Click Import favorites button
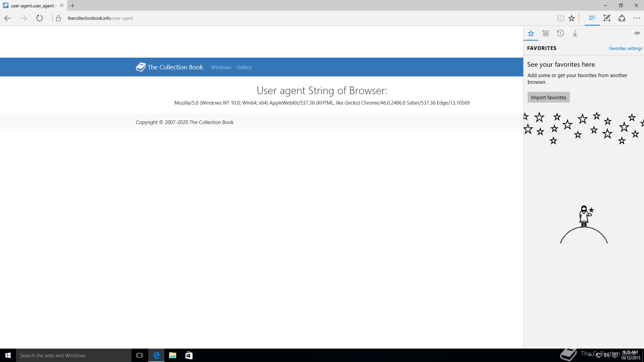644x362 pixels. tap(548, 98)
